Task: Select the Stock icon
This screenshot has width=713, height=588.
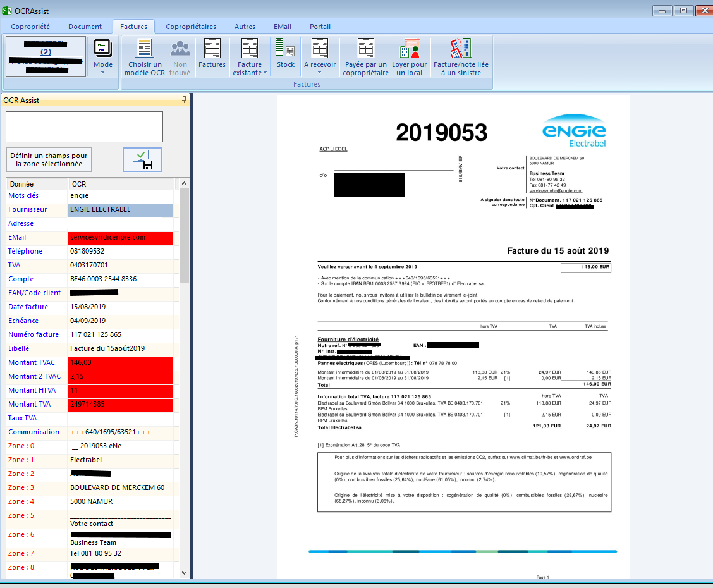Action: pos(286,49)
